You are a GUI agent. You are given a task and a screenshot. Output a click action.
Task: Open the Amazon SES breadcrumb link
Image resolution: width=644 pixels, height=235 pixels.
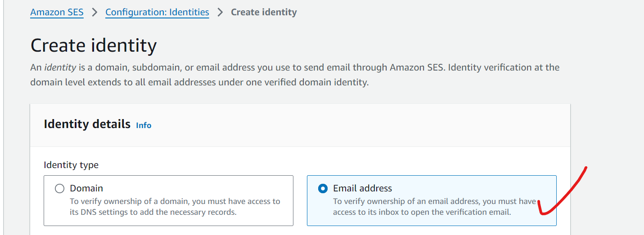click(x=57, y=12)
